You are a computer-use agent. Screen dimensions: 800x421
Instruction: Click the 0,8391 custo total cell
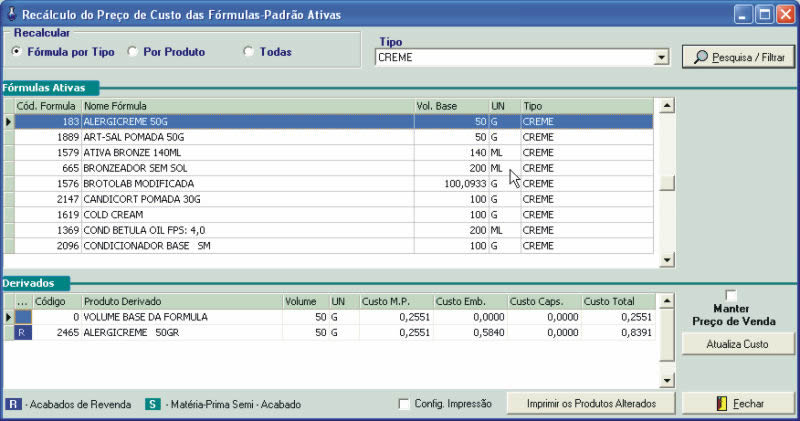(618, 333)
